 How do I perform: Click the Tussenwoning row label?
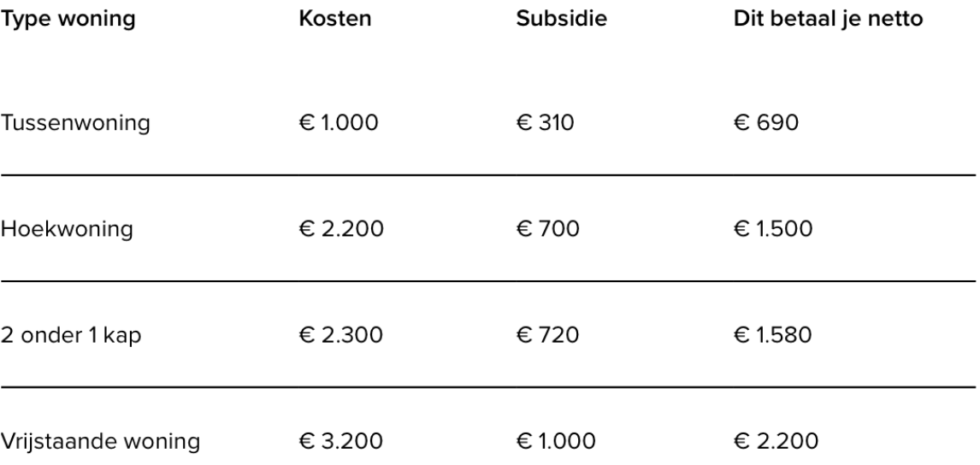(x=75, y=123)
